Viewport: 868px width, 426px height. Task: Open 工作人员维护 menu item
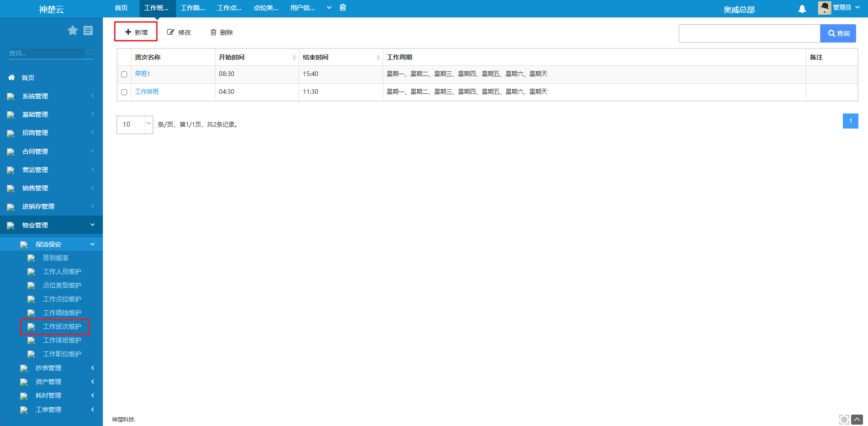62,272
